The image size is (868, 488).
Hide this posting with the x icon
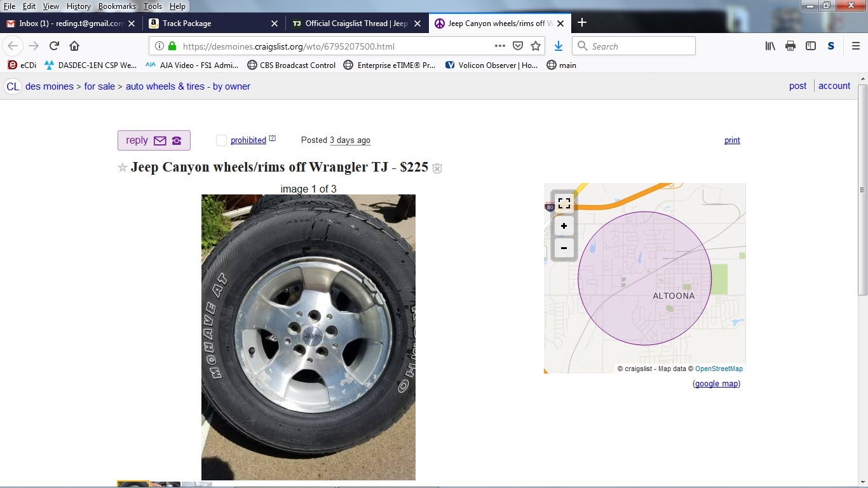tap(437, 168)
